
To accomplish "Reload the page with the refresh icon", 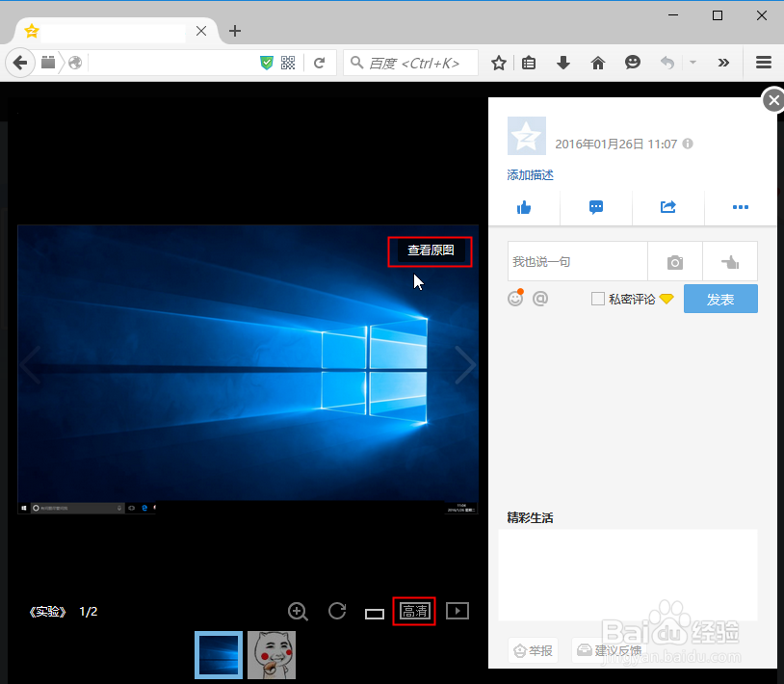I will [x=320, y=63].
